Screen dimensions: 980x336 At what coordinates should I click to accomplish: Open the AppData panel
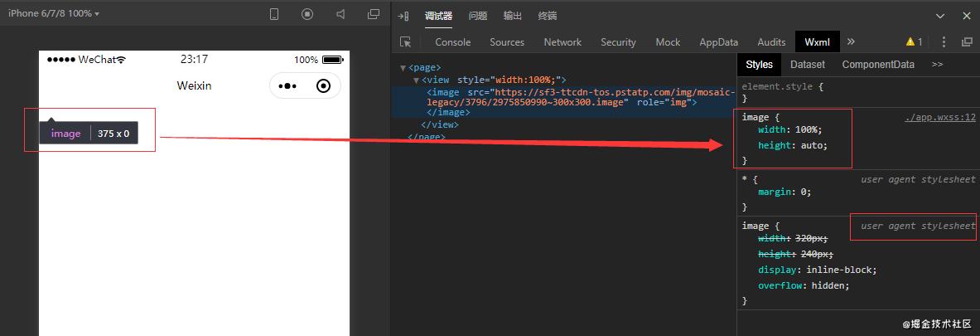pyautogui.click(x=719, y=42)
